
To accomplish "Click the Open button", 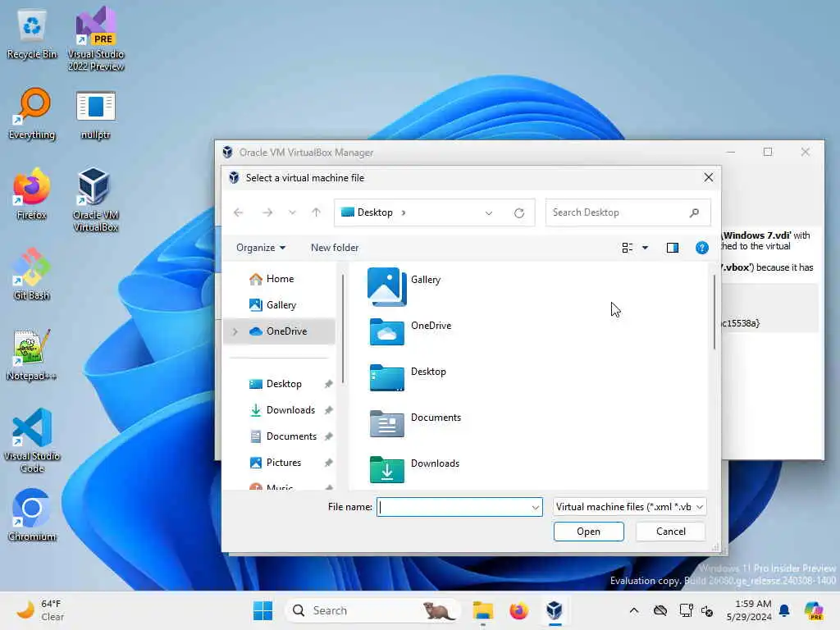I will [x=588, y=532].
